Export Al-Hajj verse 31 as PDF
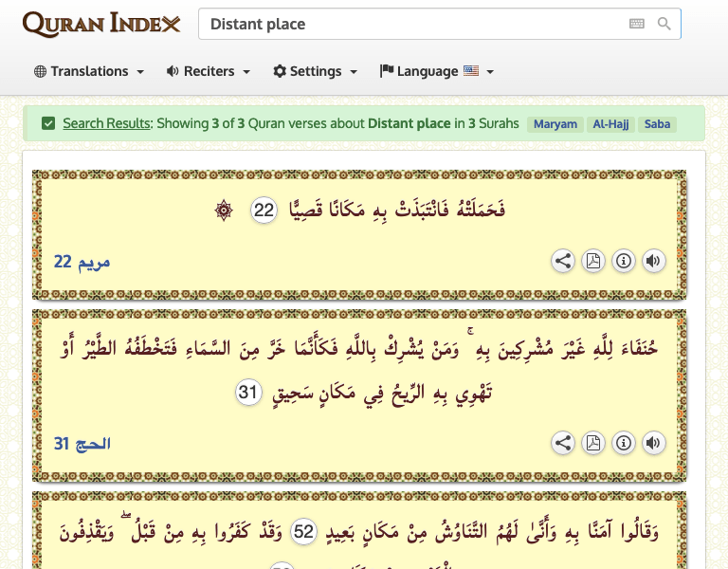The image size is (728, 569). tap(593, 443)
